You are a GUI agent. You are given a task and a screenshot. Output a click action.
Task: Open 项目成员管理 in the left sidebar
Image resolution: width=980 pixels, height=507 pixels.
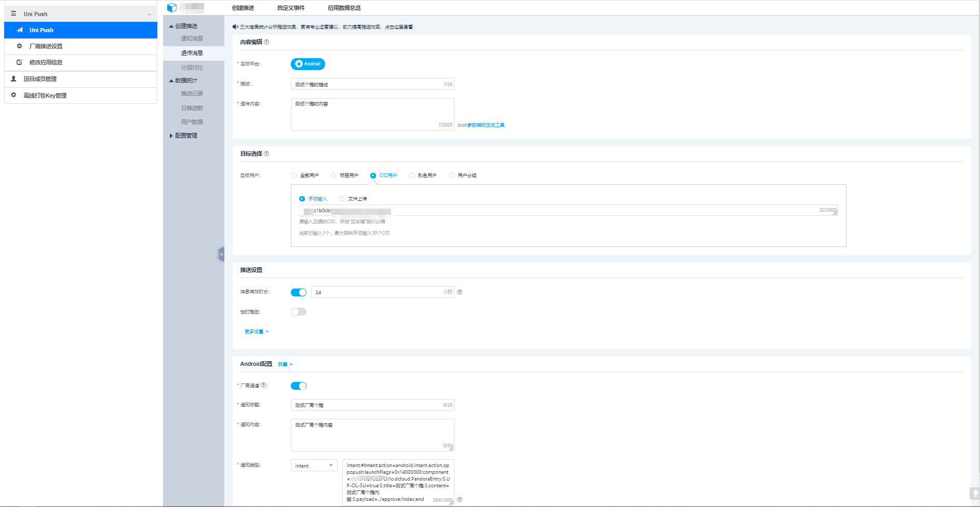[80, 79]
